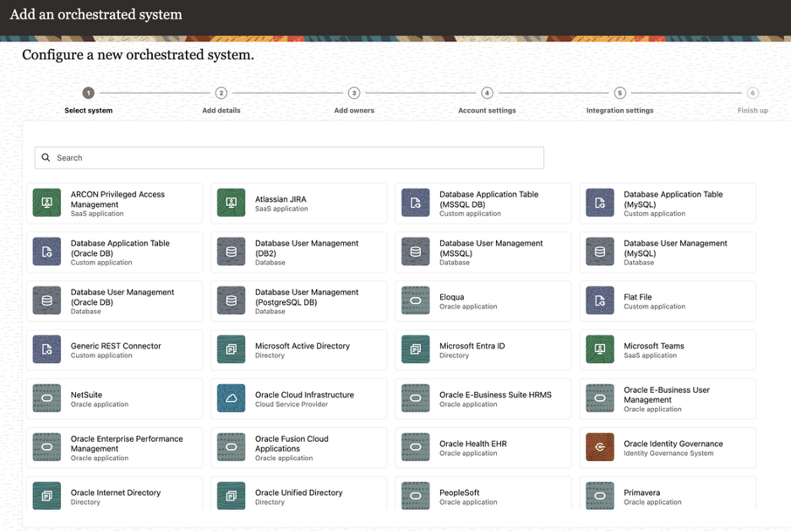
Task: Click the Oracle Cloud Infrastructure cloud icon
Action: (x=231, y=399)
